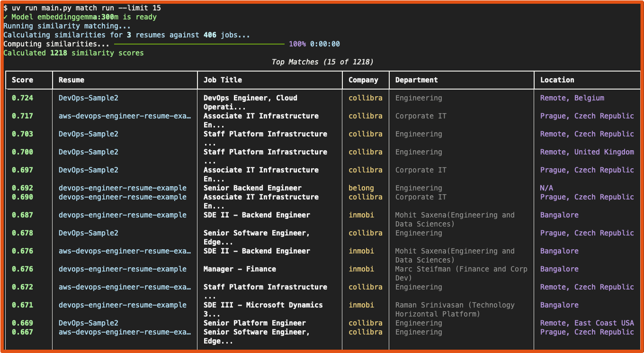Click the 'uv run main.py match run' command line

point(82,8)
